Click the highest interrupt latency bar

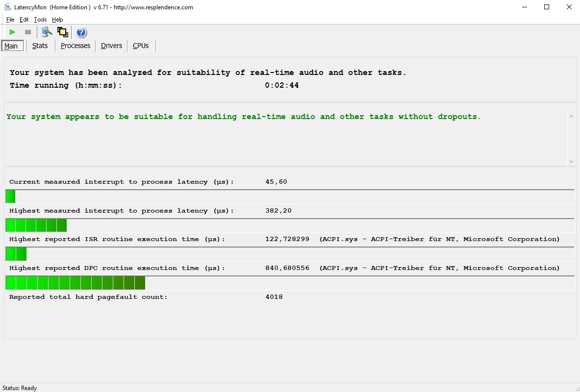[290, 225]
